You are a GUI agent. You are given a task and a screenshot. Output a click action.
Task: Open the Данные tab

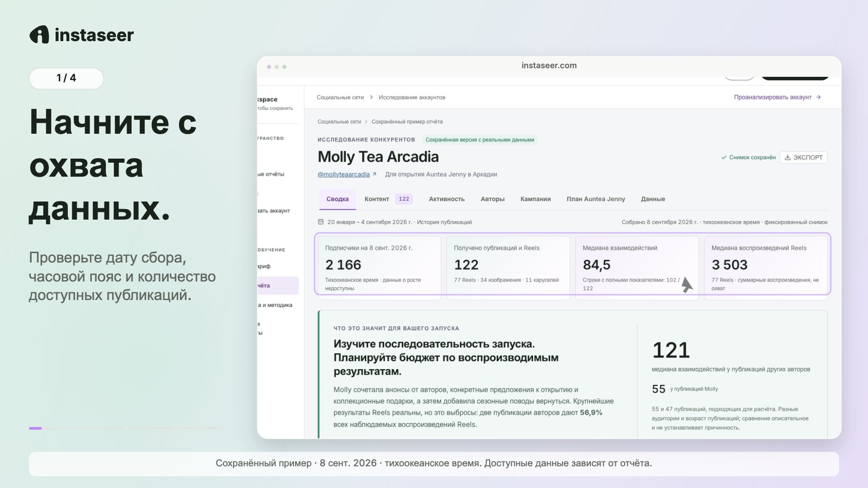point(653,199)
